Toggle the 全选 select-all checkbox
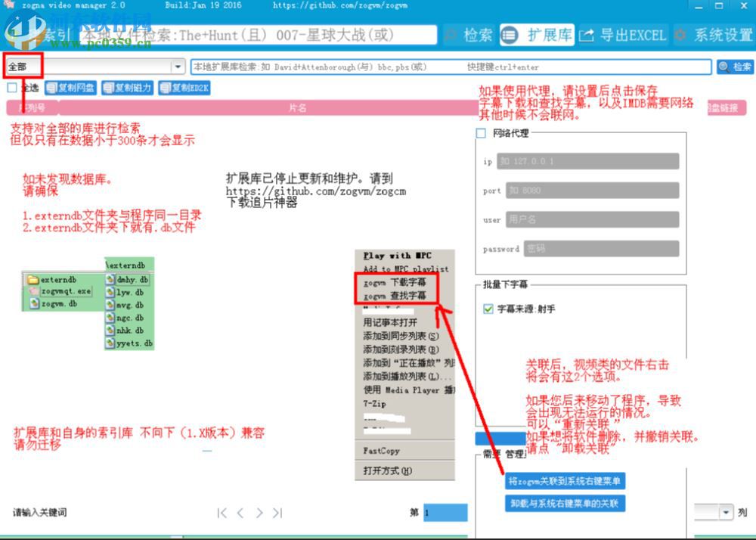 pos(11,87)
